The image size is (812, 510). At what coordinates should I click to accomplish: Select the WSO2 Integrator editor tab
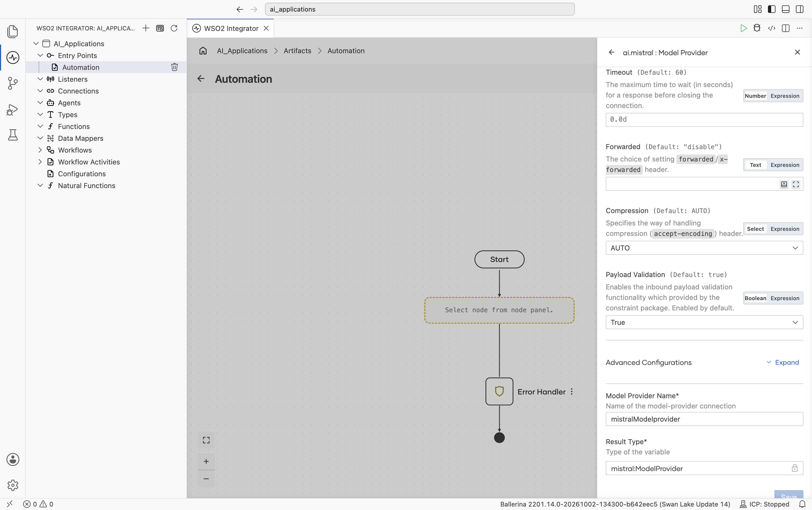point(231,28)
